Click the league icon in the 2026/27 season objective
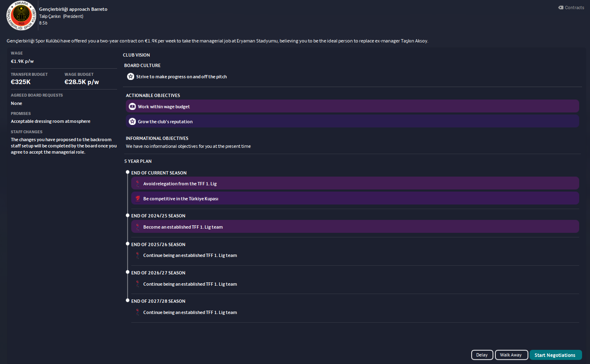This screenshot has width=590, height=364. [x=137, y=284]
